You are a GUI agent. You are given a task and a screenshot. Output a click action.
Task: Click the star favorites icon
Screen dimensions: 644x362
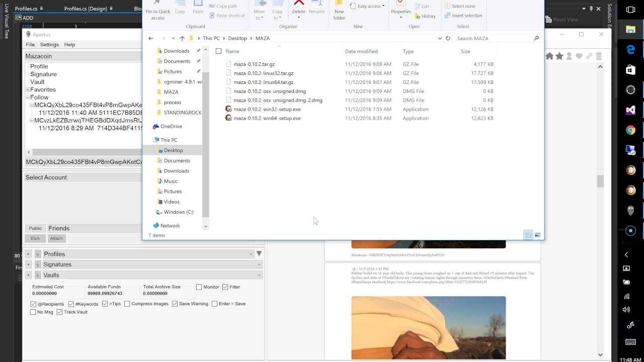pos(559,56)
